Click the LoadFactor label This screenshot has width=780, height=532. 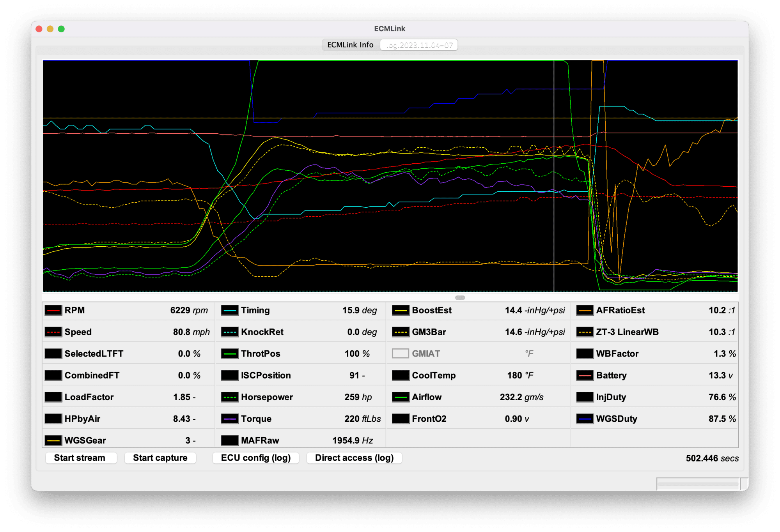(89, 397)
